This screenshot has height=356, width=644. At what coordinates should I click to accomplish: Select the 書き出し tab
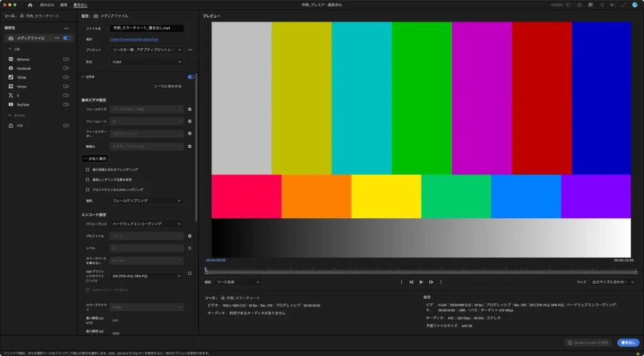[80, 5]
